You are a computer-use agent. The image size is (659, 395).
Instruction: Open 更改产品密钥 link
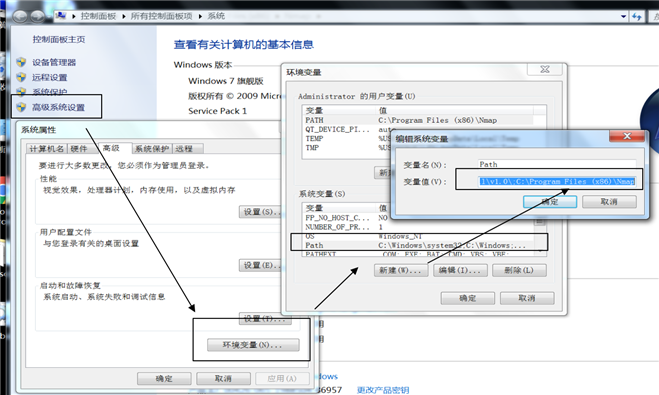[x=382, y=390]
